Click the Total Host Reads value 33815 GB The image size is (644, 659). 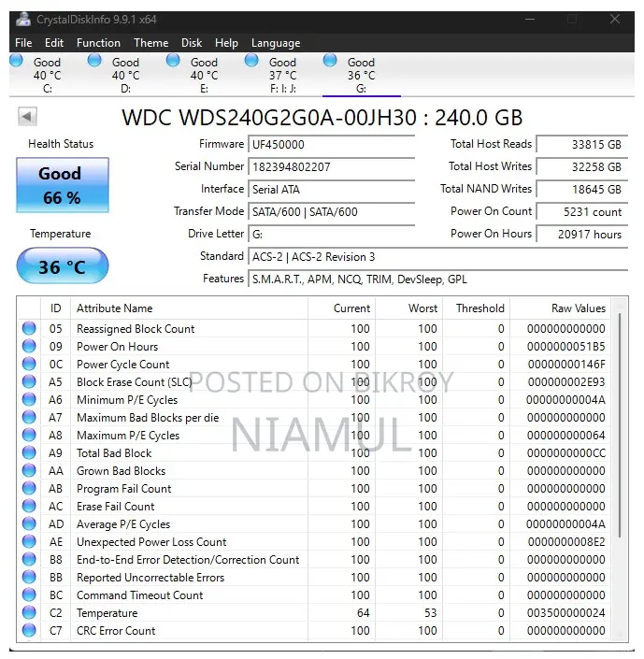coord(582,145)
